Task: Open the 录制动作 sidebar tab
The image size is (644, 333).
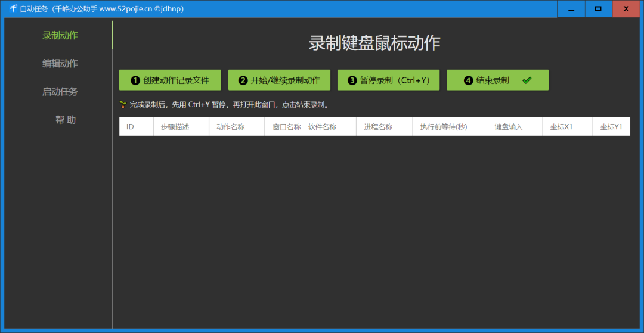Action: point(60,35)
